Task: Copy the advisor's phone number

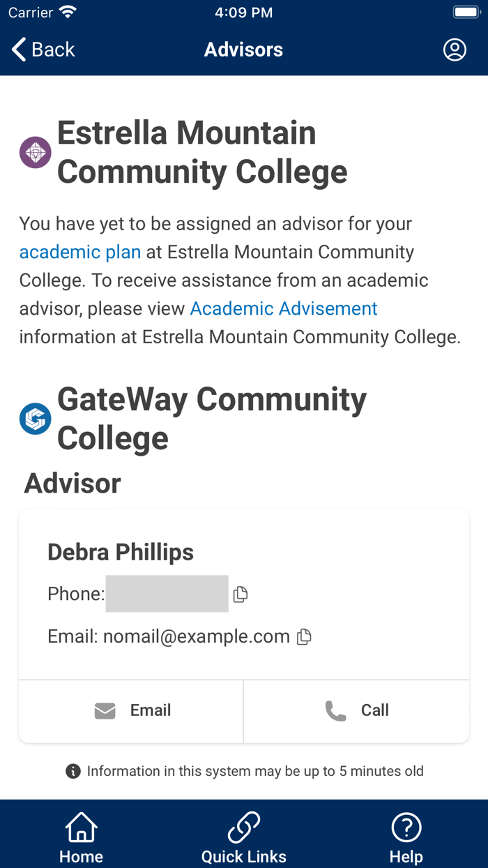Action: [x=240, y=594]
